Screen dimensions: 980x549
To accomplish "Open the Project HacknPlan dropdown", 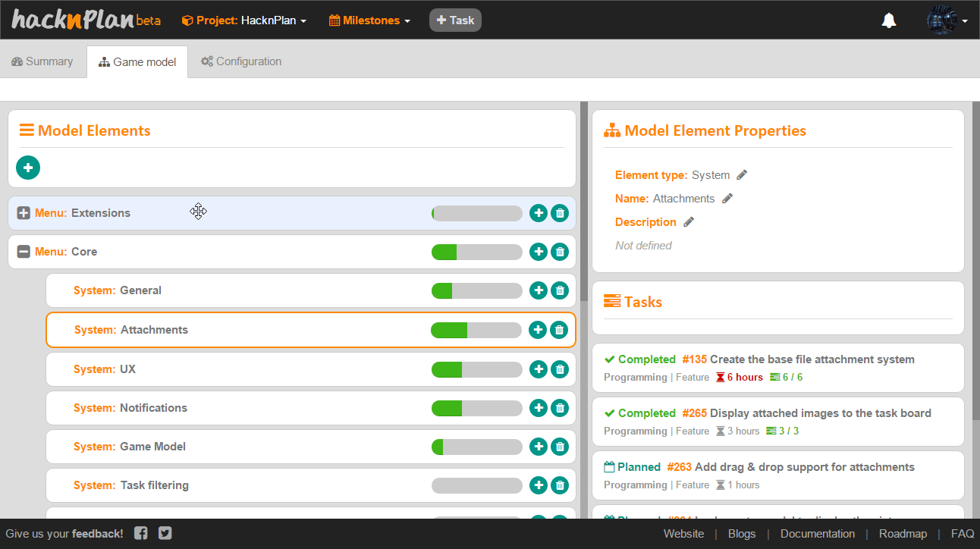I will click(244, 20).
